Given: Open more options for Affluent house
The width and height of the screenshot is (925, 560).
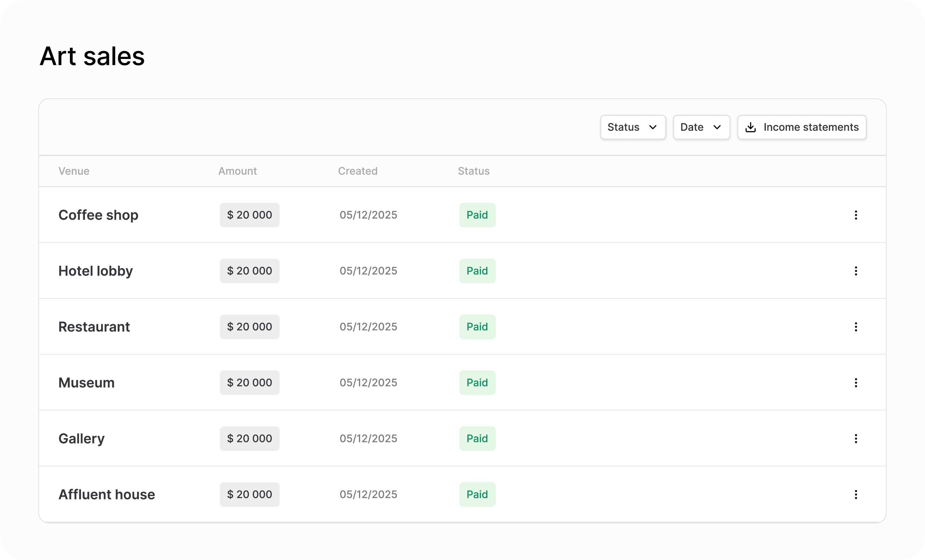Looking at the screenshot, I should pyautogui.click(x=856, y=495).
